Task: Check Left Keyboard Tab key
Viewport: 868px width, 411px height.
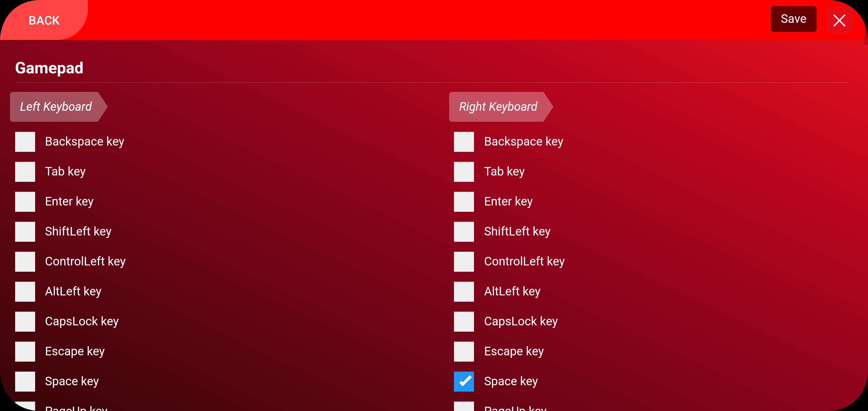Action: pyautogui.click(x=25, y=172)
